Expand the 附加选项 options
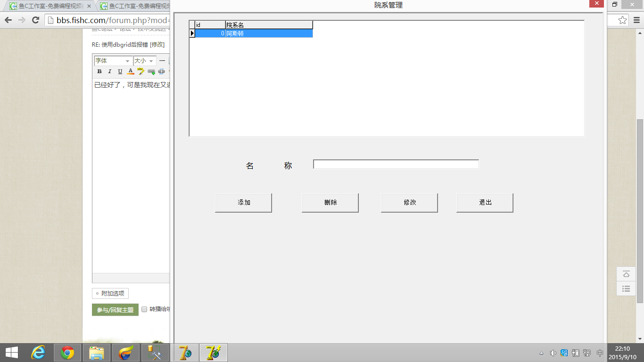The height and width of the screenshot is (362, 644). pyautogui.click(x=110, y=293)
